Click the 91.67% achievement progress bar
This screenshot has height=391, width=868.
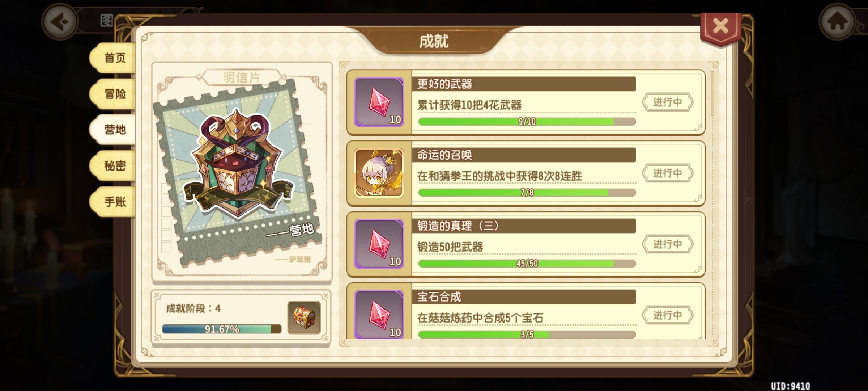pos(222,329)
